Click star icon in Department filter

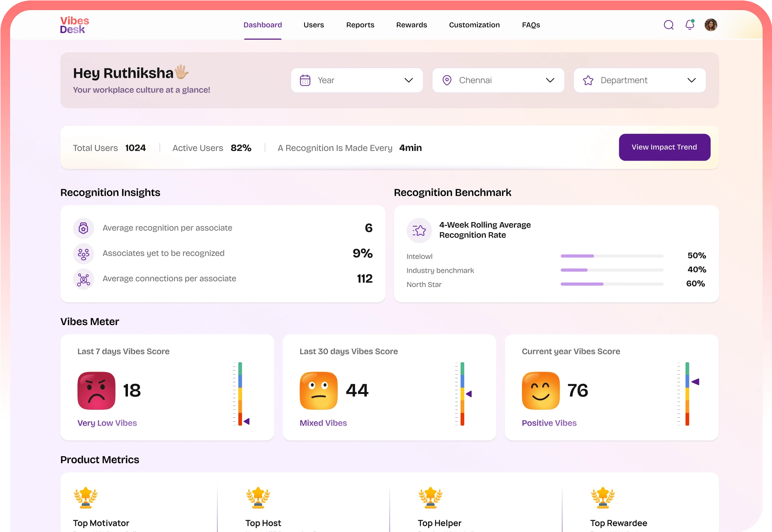(588, 80)
